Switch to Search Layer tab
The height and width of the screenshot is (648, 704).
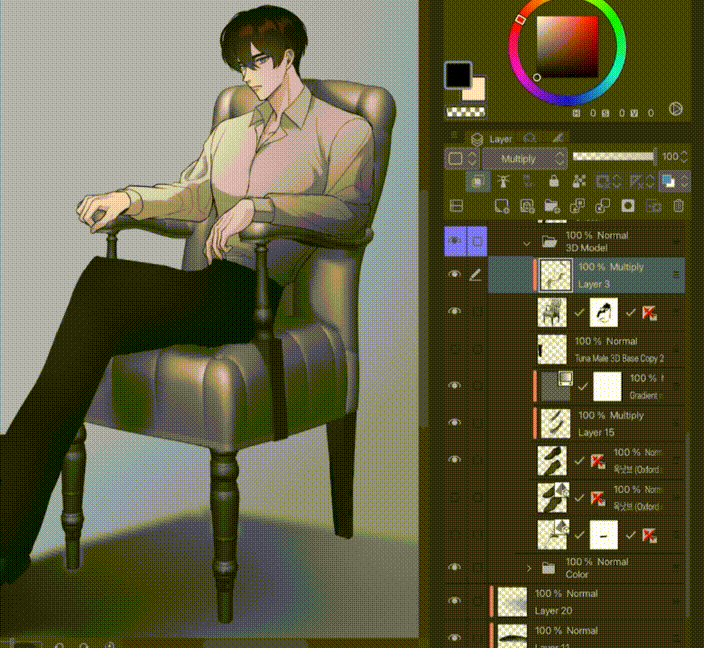pyautogui.click(x=530, y=138)
